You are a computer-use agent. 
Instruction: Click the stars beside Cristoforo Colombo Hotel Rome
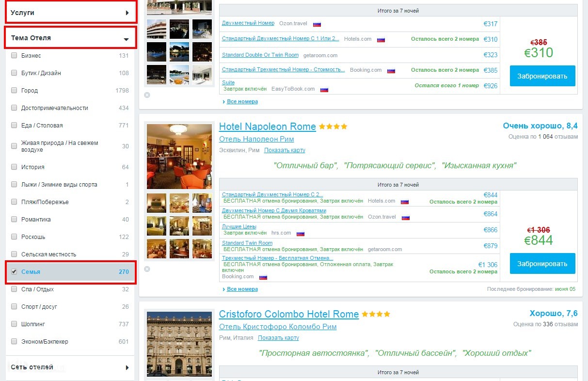click(x=376, y=314)
